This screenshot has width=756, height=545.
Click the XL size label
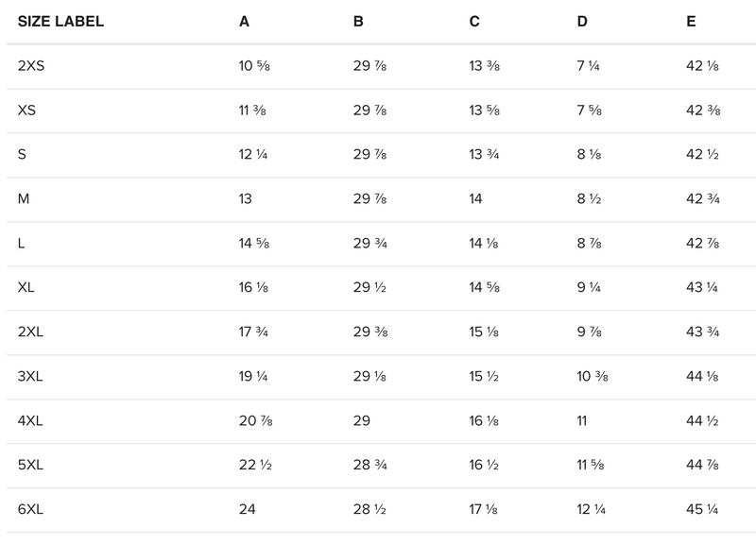coord(26,288)
